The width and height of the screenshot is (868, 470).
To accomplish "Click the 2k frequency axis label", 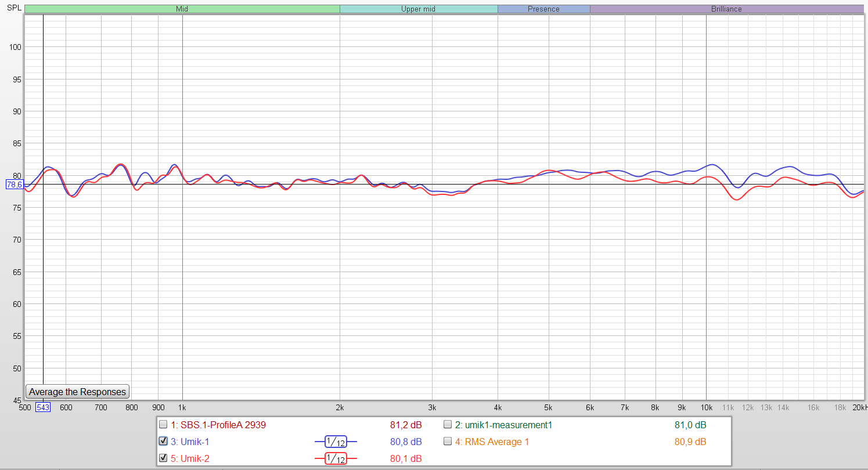I will [x=340, y=407].
